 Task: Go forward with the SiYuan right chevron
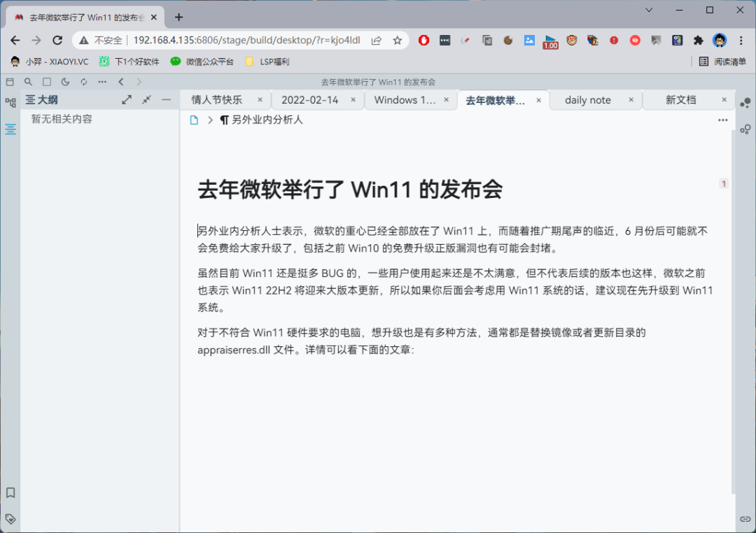point(139,82)
